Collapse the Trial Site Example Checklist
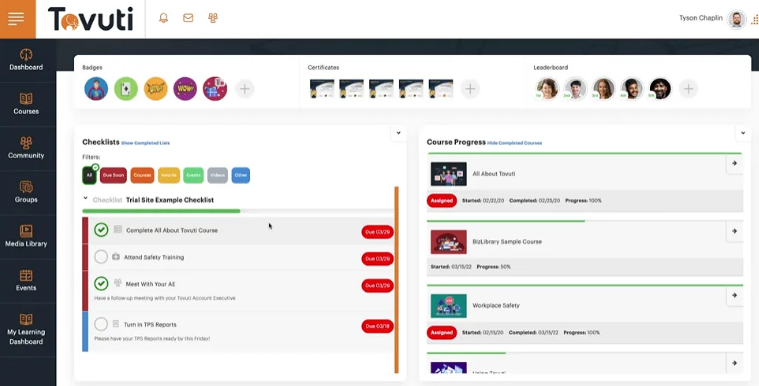This screenshot has width=759, height=386. point(86,198)
